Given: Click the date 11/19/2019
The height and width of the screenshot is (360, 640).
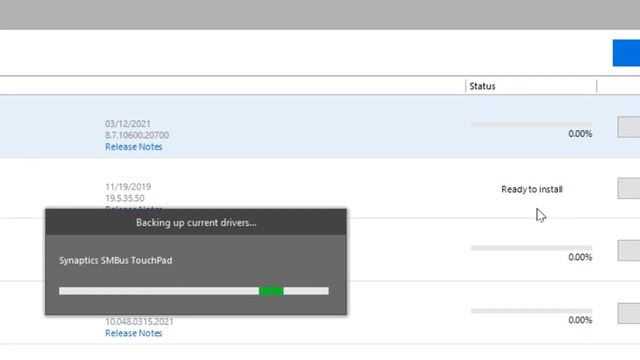Looking at the screenshot, I should [x=128, y=187].
